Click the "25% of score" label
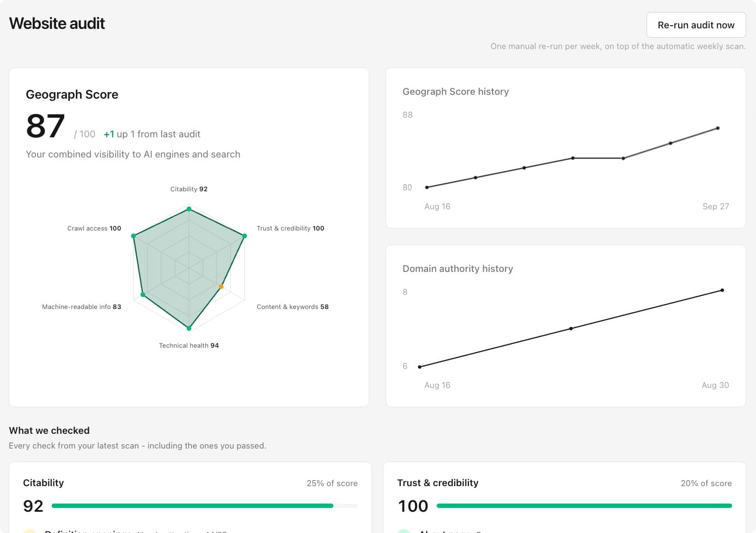The height and width of the screenshot is (533, 756). coord(332,483)
